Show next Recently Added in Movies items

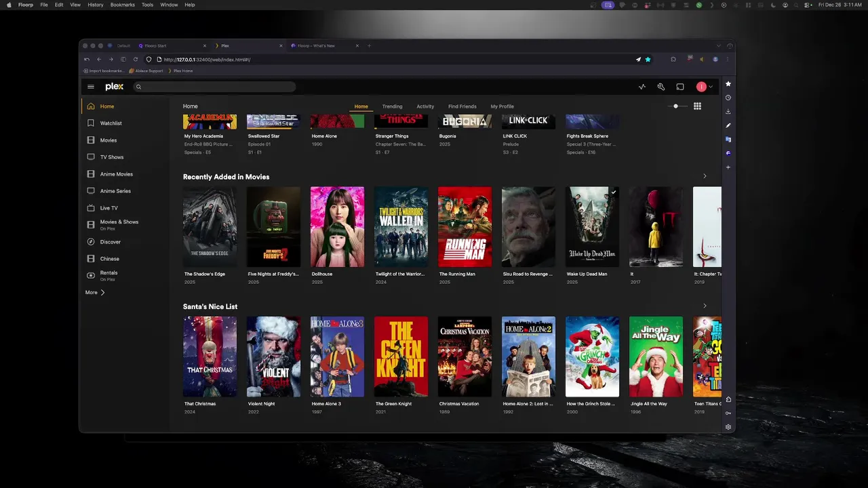[x=705, y=176]
